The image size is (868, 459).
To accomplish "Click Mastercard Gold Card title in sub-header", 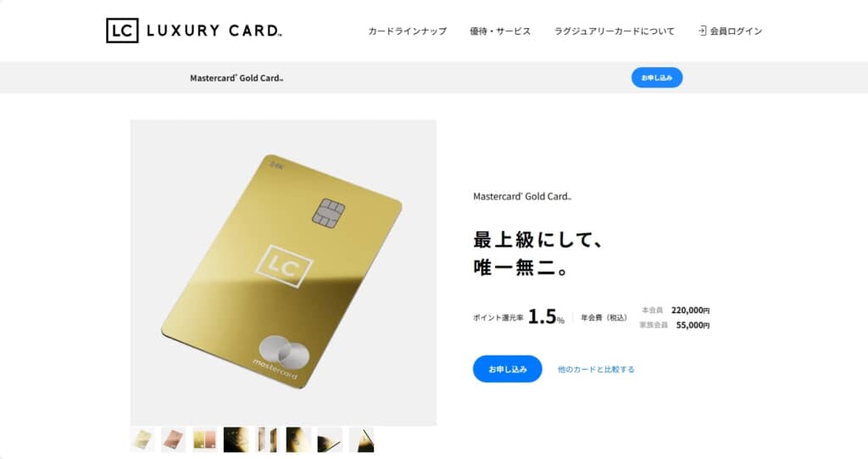I will tap(236, 78).
